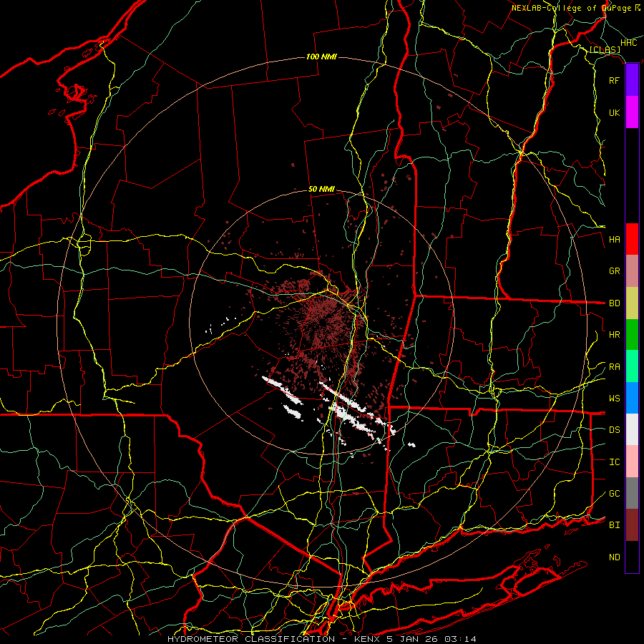The image size is (644, 644).
Task: Click the "GC" legend label
Action: (614, 494)
